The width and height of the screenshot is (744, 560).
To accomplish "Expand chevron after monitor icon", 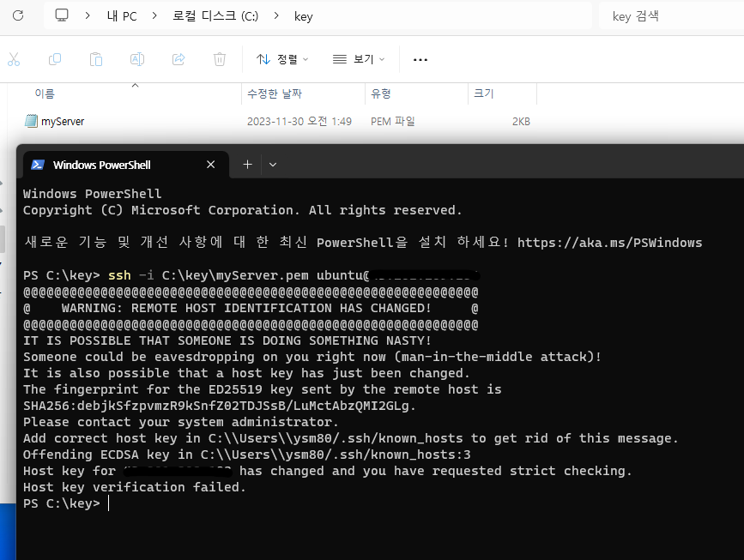I will (88, 15).
